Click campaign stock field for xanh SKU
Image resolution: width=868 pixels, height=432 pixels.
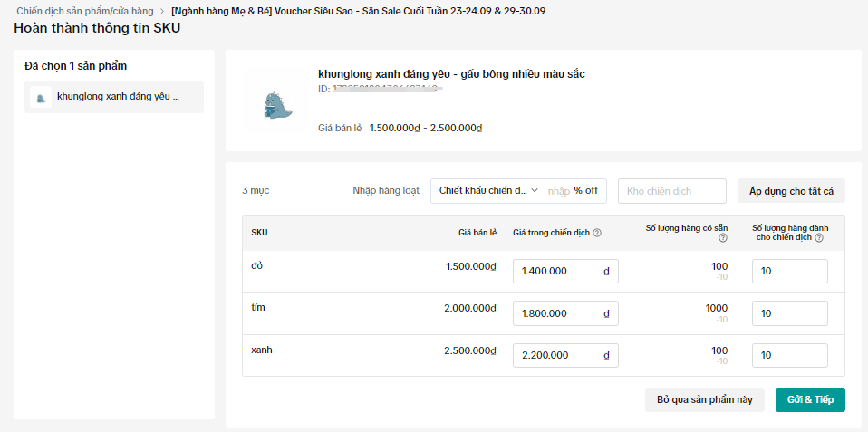click(789, 356)
